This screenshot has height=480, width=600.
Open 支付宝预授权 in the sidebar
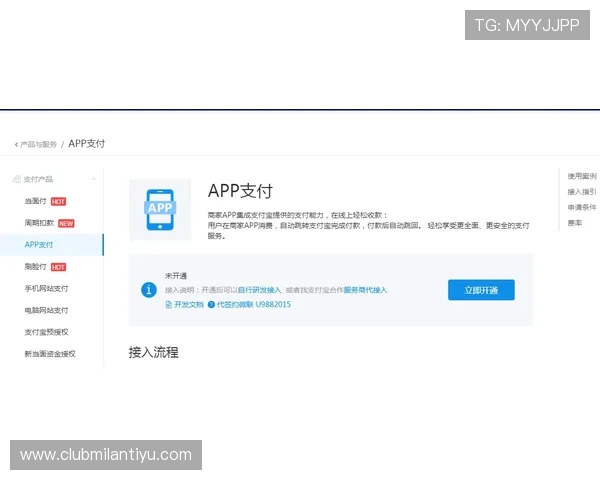point(46,332)
